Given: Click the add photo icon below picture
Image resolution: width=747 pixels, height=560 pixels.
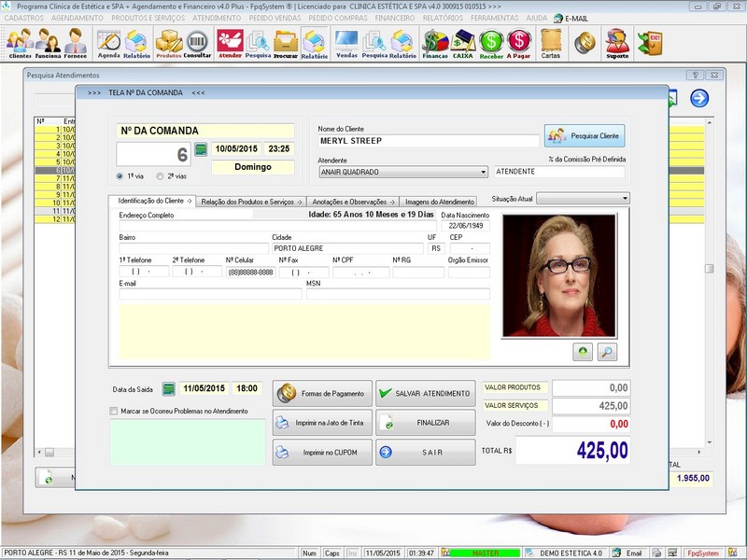Looking at the screenshot, I should 583,352.
